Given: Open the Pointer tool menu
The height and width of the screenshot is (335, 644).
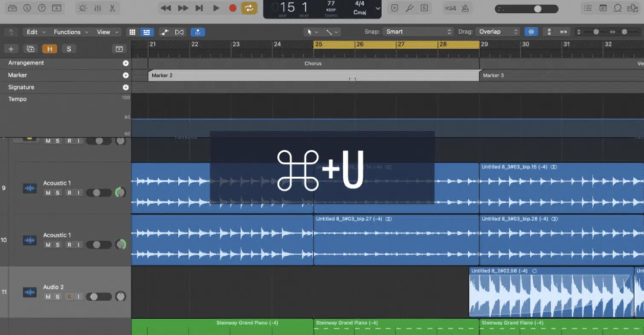Looking at the screenshot, I should pos(313,32).
